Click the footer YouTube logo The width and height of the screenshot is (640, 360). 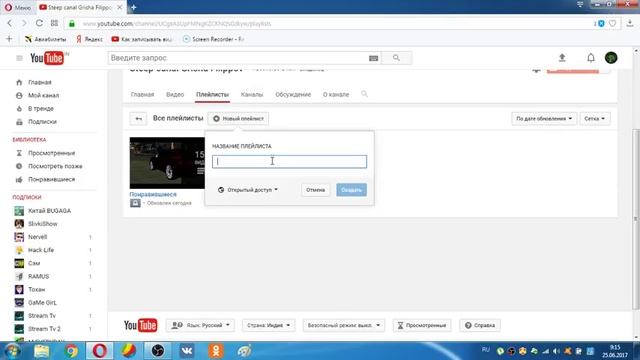tap(140, 325)
